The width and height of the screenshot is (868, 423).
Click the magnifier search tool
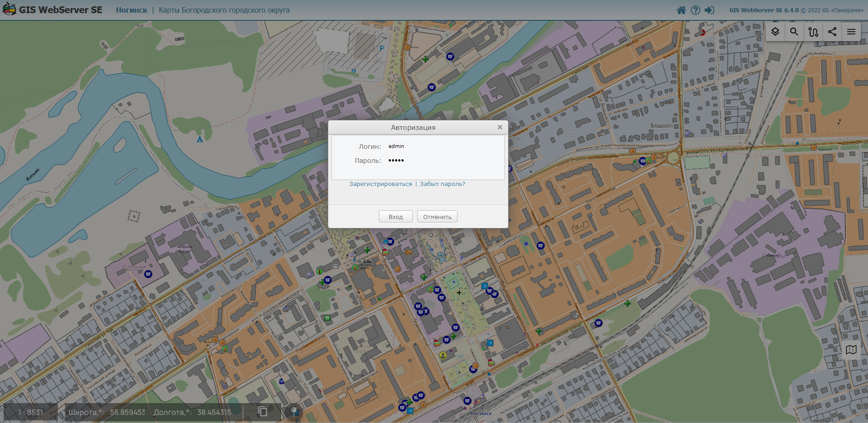[794, 32]
